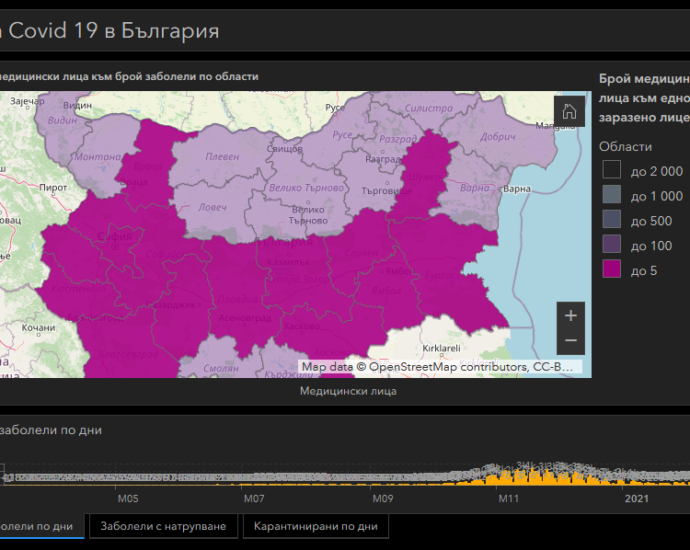690x550 pixels.
Task: Switch to 'Карантинирани по дни' tab
Action: pos(316,526)
